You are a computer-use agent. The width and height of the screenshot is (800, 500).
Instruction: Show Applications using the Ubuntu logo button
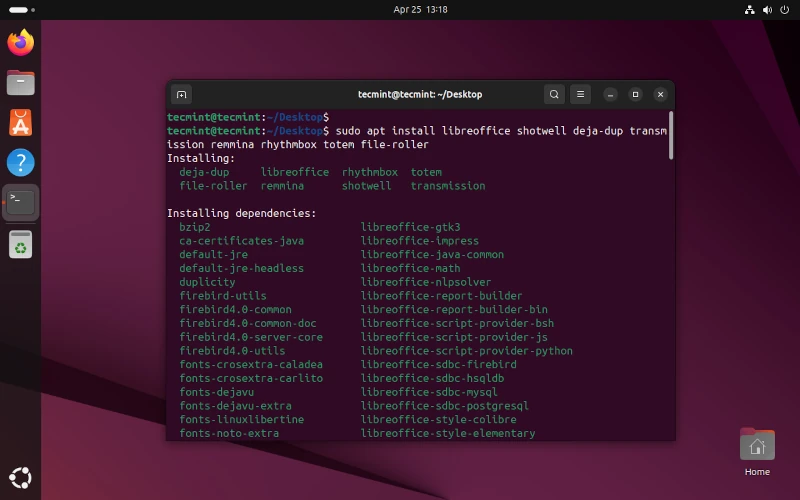(x=20, y=477)
